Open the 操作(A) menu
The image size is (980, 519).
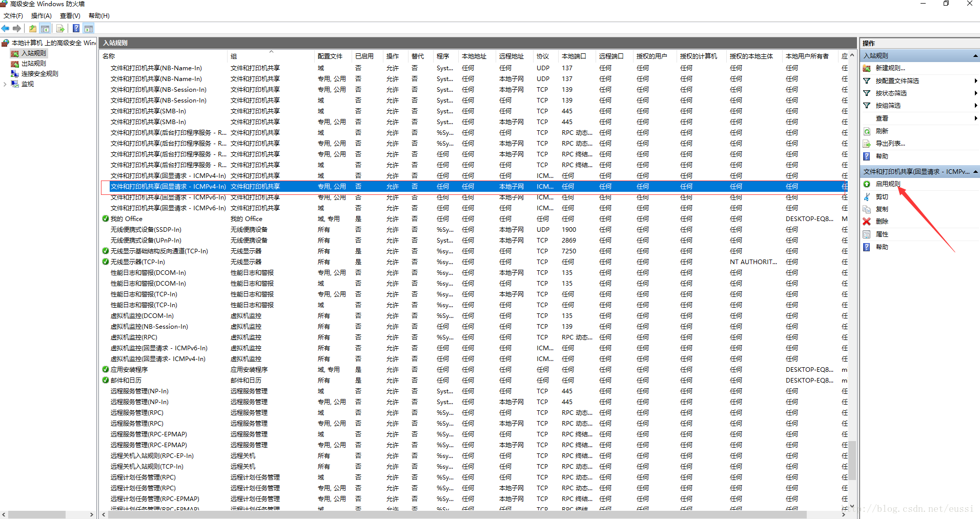41,16
